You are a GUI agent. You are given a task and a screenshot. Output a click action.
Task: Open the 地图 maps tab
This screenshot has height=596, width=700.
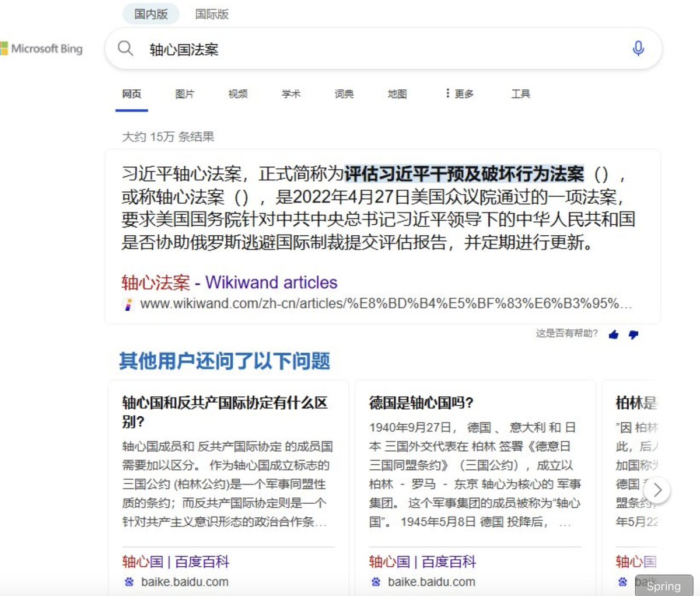click(x=397, y=94)
